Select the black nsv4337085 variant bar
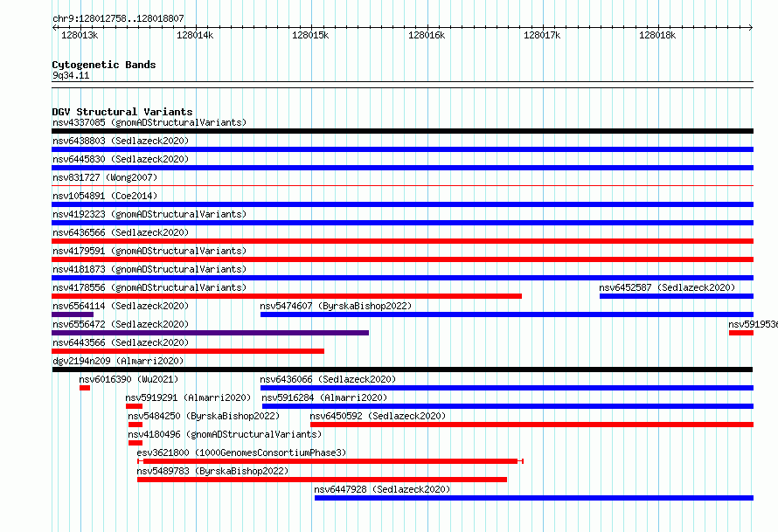The height and width of the screenshot is (532, 778). click(402, 131)
